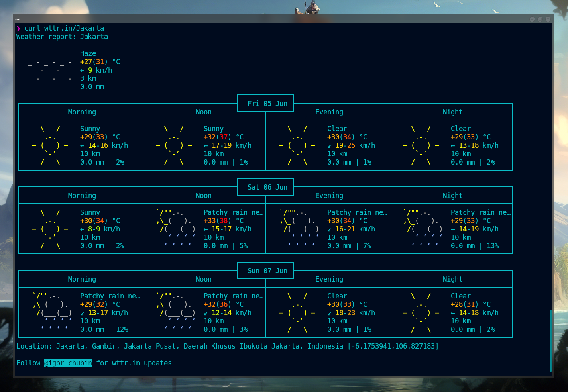Click the sun icon for Fri Noon
The width and height of the screenshot is (568, 392).
[174, 145]
